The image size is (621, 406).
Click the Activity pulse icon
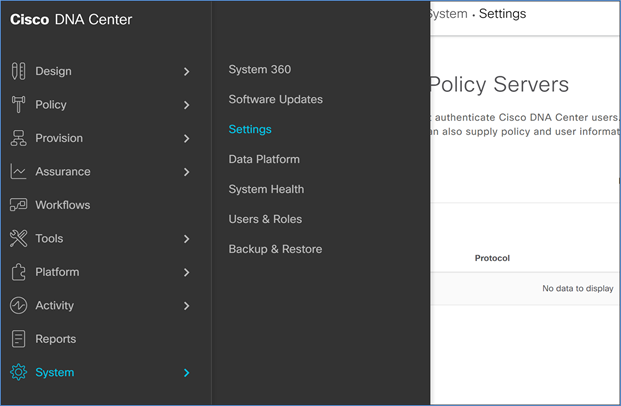pos(18,305)
